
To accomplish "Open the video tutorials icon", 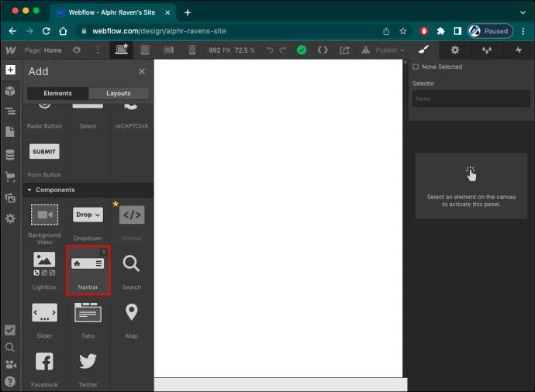I will [x=10, y=364].
